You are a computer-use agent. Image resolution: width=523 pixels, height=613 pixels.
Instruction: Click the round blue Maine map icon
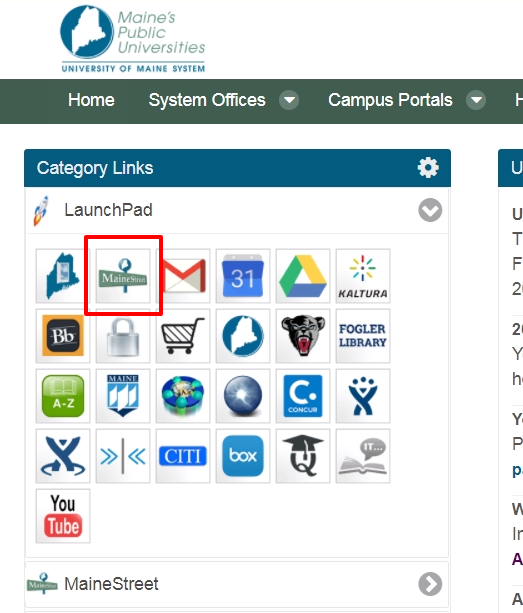(x=243, y=336)
